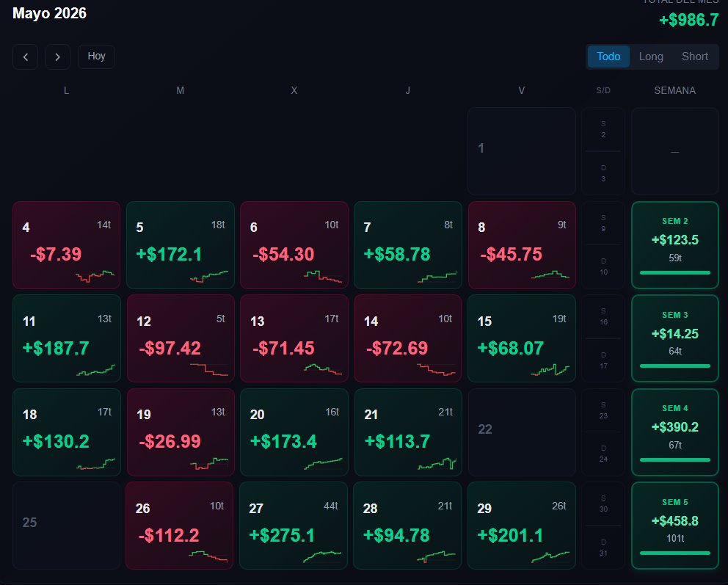The image size is (728, 585).
Task: Click the S/D weekend column header
Action: point(603,90)
